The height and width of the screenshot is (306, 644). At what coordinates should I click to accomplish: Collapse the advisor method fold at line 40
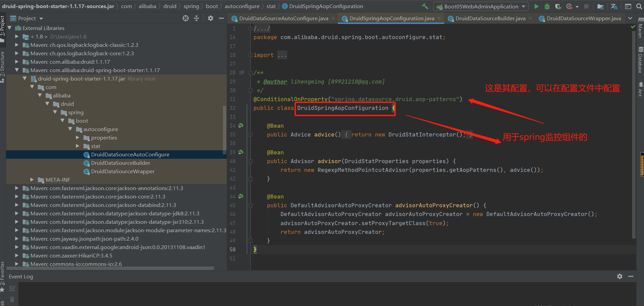pos(250,161)
